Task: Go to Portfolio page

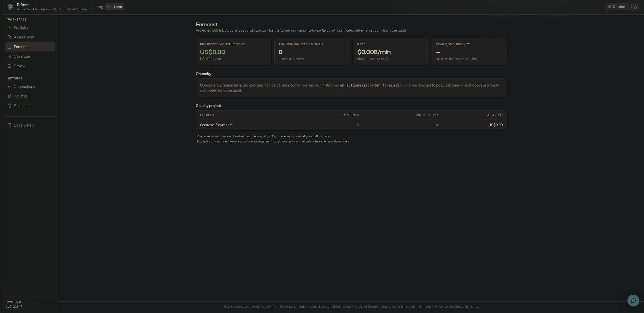Action: [30, 28]
